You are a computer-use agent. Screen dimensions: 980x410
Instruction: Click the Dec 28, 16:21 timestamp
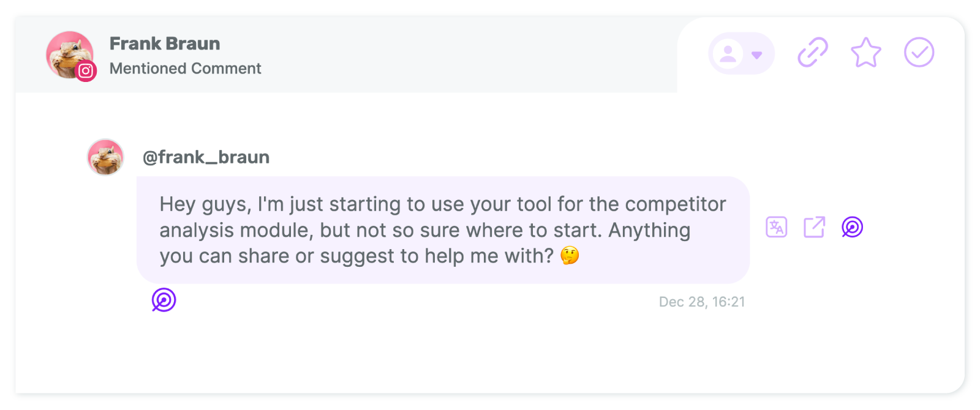point(702,302)
